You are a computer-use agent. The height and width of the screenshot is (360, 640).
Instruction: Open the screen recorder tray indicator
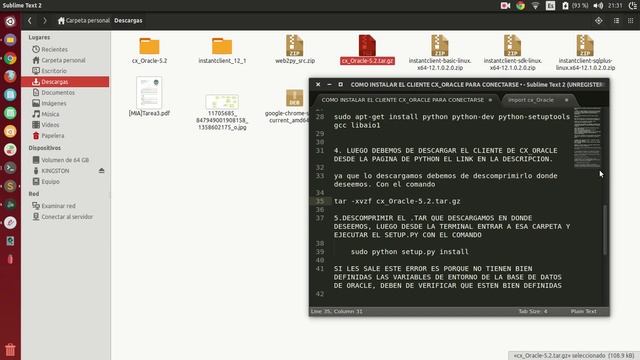pyautogui.click(x=505, y=5)
